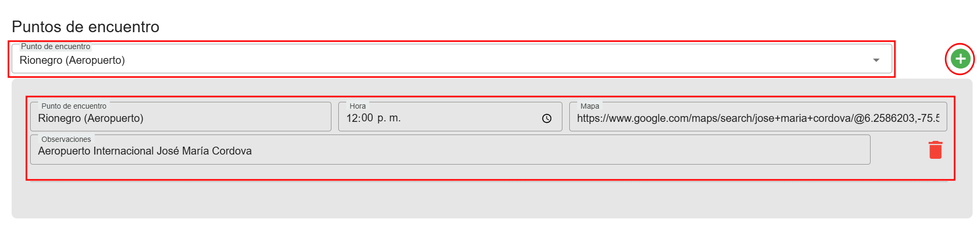Open the Rionegro (Aeropuerto) select box
980x230 pixels.
coord(423,60)
